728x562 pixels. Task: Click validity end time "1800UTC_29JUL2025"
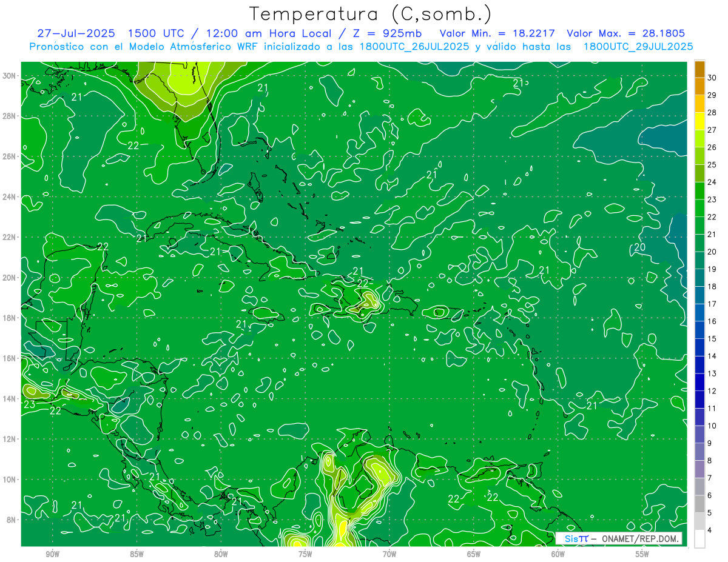point(638,46)
